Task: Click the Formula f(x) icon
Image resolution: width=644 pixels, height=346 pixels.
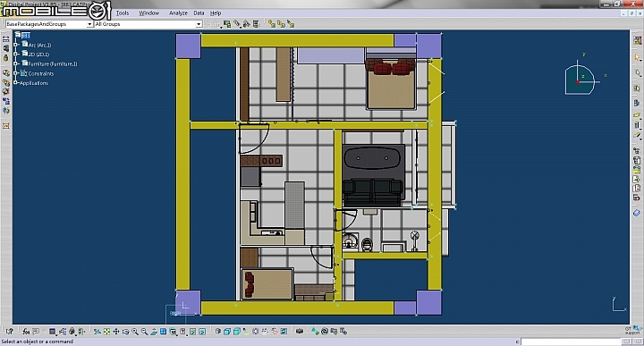Action: [x=26, y=331]
